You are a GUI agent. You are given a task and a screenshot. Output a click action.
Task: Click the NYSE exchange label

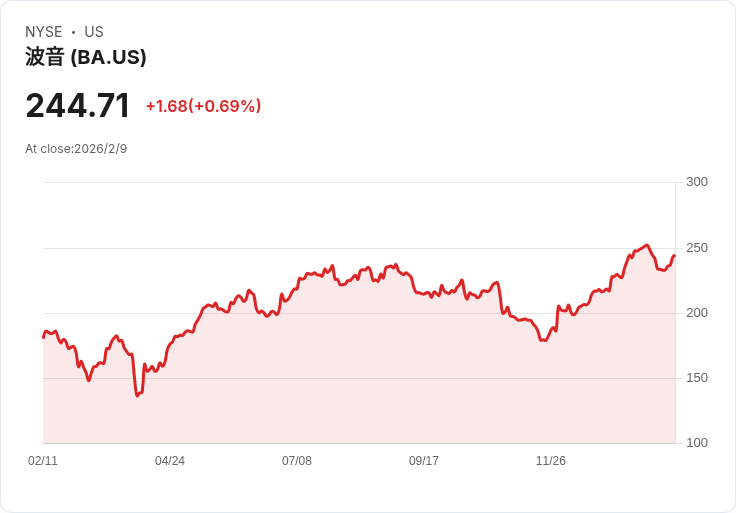point(44,32)
